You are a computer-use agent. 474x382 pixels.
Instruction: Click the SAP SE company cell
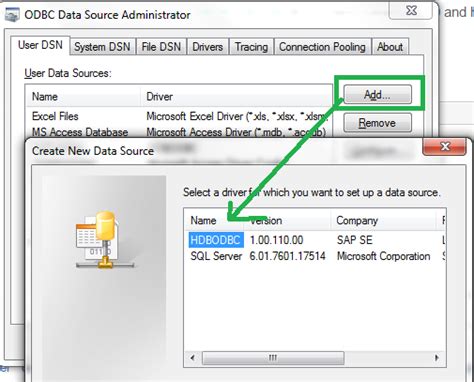pos(354,240)
